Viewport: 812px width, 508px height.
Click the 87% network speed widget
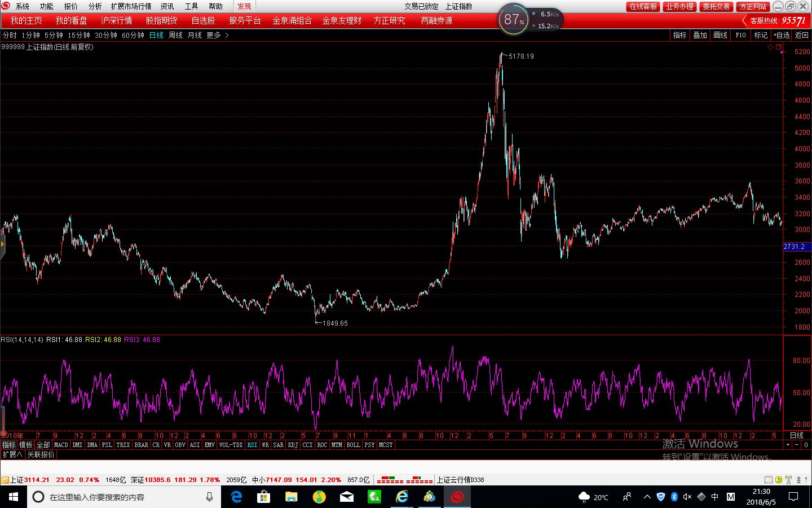click(529, 20)
